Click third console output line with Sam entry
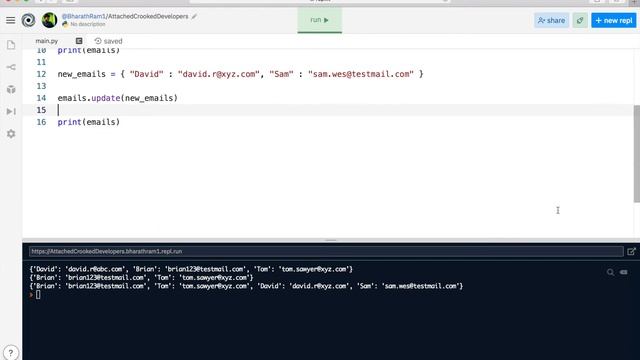The width and height of the screenshot is (640, 360). click(x=246, y=286)
